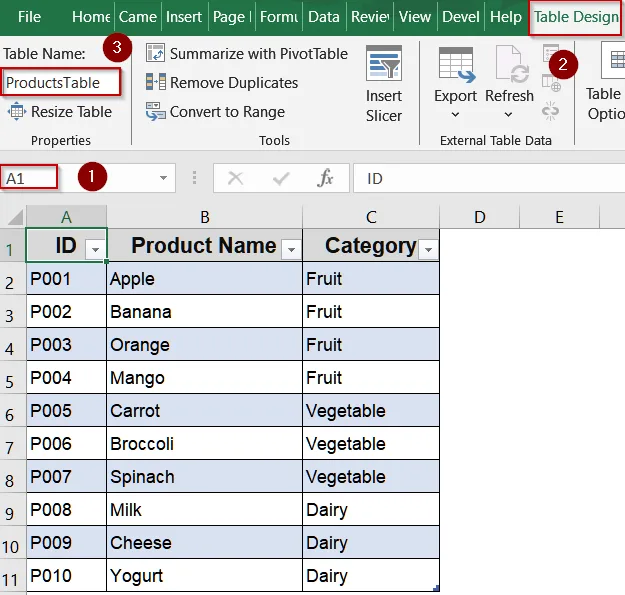625x595 pixels.
Task: Switch to the Data tab
Action: pyautogui.click(x=324, y=17)
